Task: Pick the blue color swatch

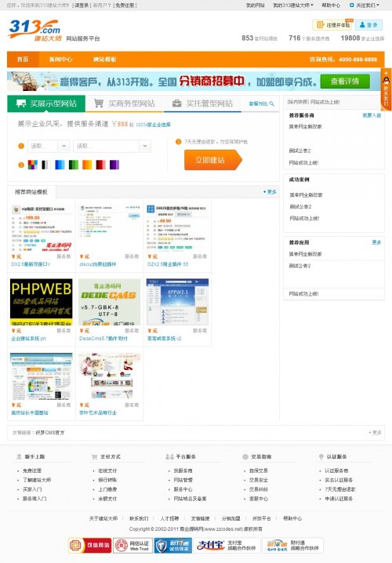Action: [60, 165]
